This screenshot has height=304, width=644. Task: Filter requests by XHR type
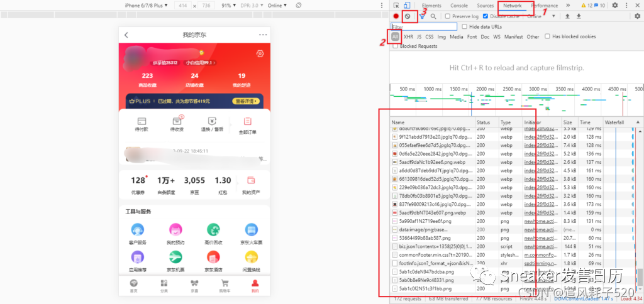(x=408, y=36)
